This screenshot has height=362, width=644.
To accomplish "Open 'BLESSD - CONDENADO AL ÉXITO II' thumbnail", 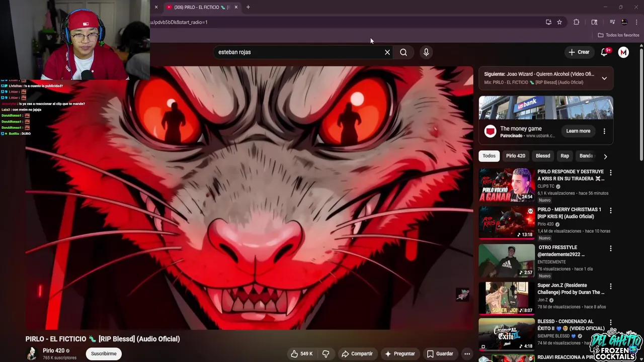I will pyautogui.click(x=507, y=334).
